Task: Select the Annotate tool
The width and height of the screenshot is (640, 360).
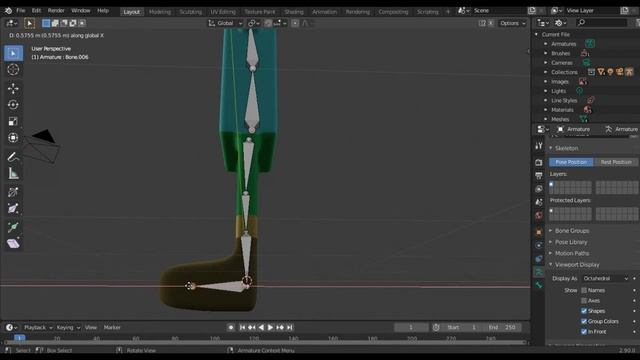Action: pyautogui.click(x=13, y=157)
